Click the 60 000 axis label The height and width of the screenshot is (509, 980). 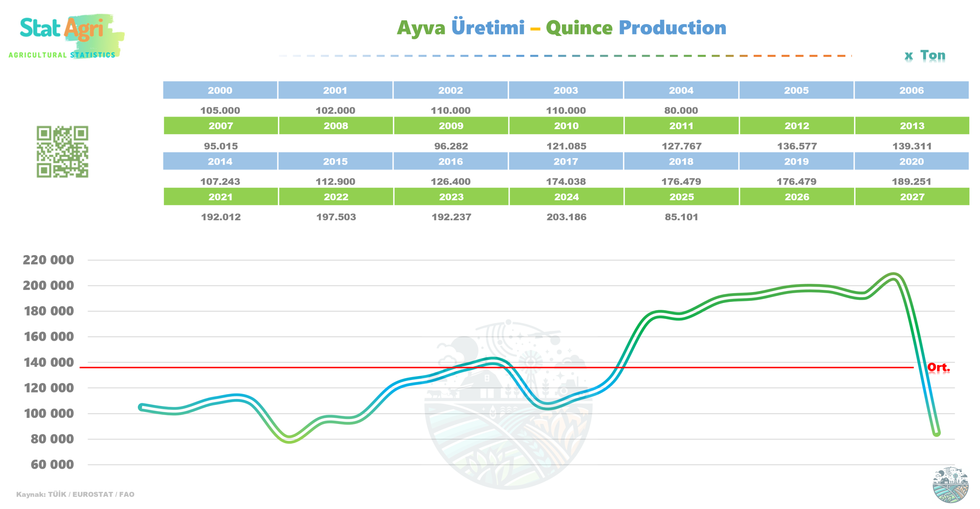(52, 464)
